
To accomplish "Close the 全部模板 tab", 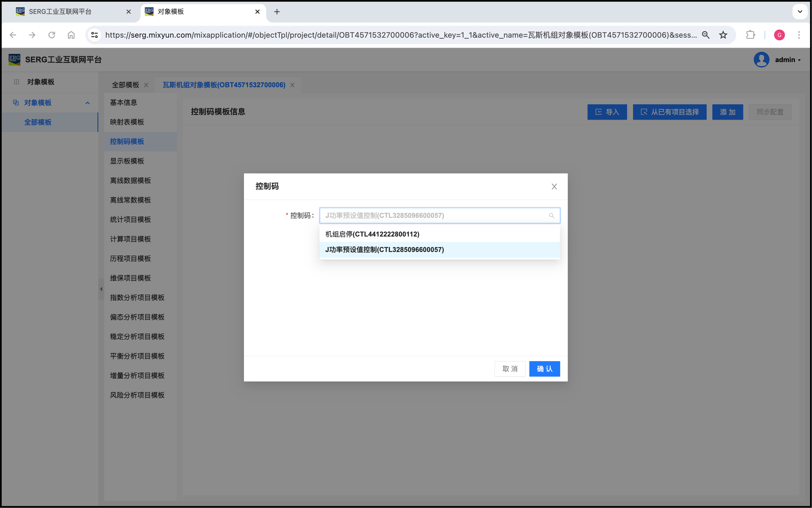I will pos(146,85).
